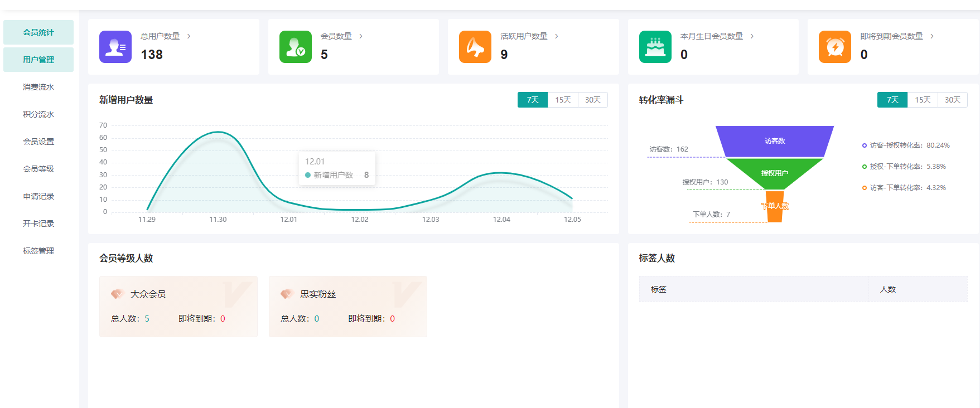Expand 即将到期会员数量 arrow chevron
The width and height of the screenshot is (980, 408).
(932, 36)
